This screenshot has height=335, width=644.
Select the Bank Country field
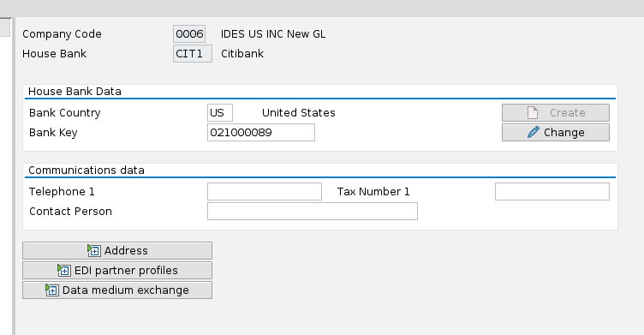point(220,112)
